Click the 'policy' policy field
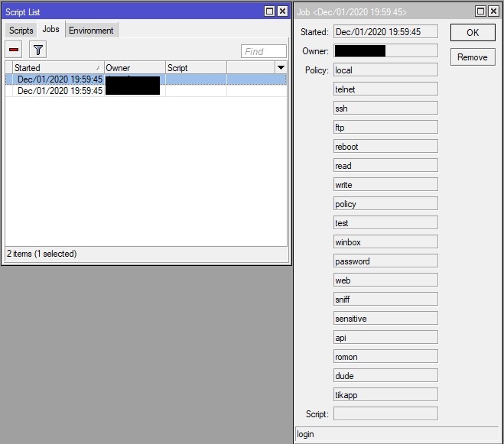Screen dimensions: 504x444 click(x=385, y=204)
